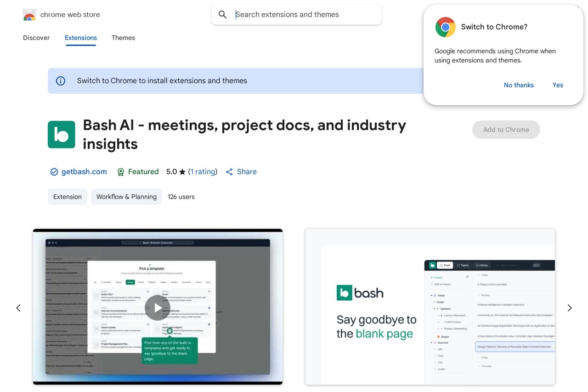The image size is (588, 392).
Task: Open the 1 rating link
Action: point(203,172)
